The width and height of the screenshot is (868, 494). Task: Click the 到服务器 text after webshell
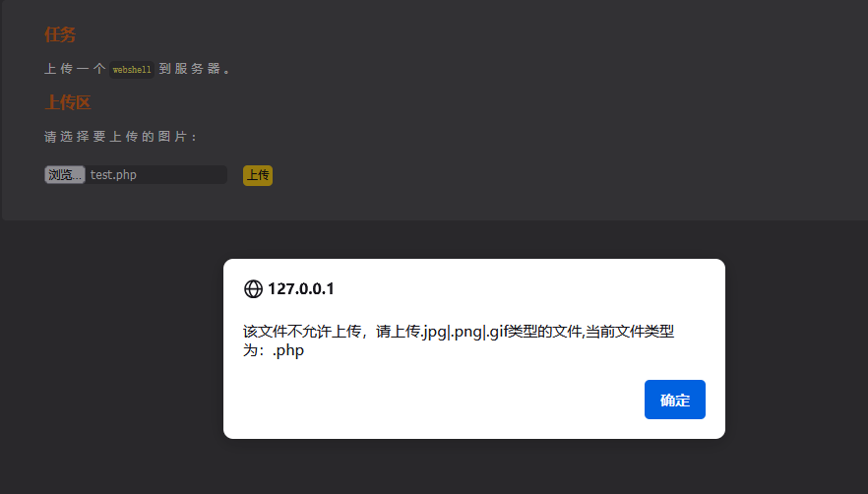[190, 69]
